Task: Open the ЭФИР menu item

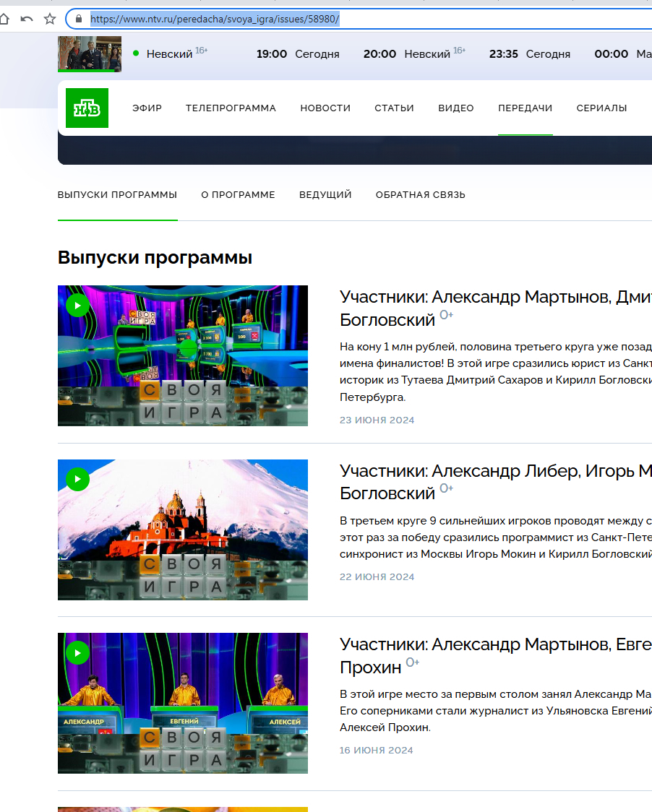Action: [147, 108]
